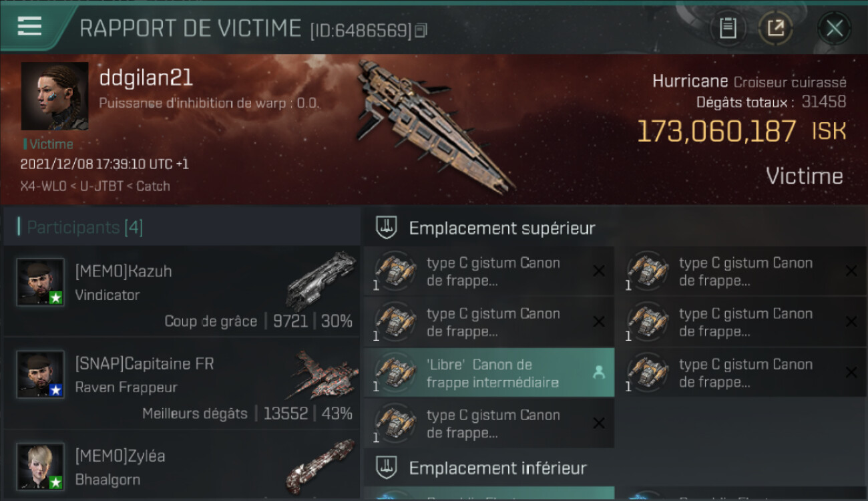Click the X4-WL0 system location link
868x501 pixels.
[44, 186]
